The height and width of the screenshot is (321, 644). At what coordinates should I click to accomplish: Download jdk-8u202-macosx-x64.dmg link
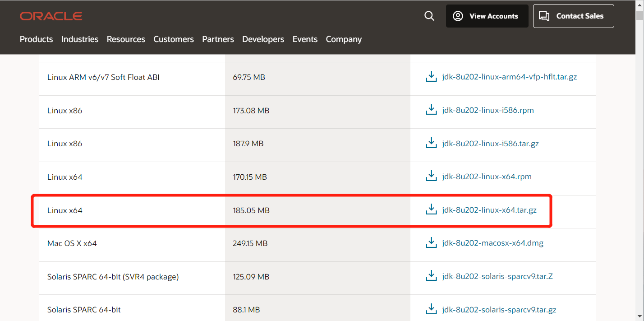[493, 243]
